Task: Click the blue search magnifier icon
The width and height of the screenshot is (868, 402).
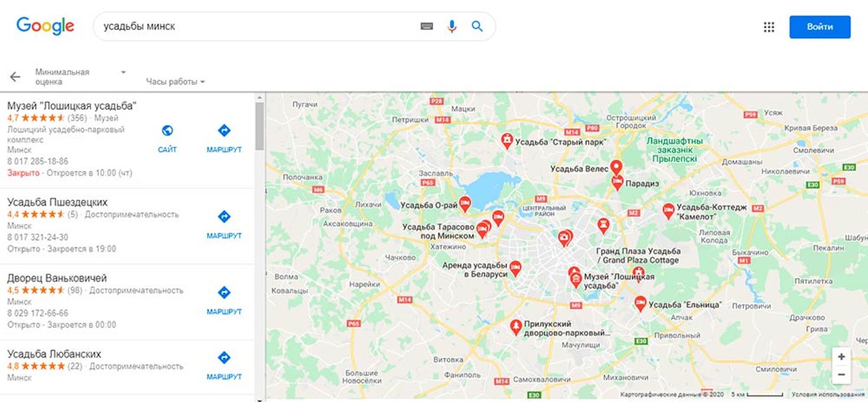Action: [477, 26]
